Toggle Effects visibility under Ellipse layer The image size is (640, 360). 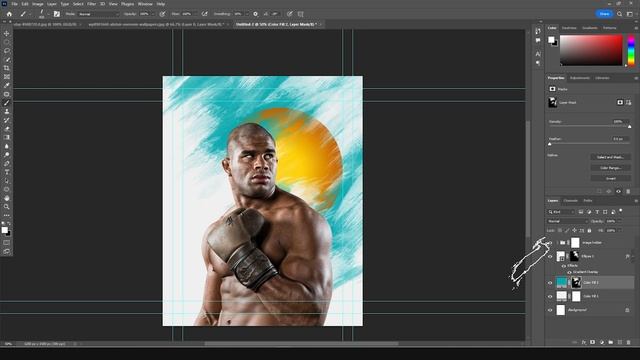(x=564, y=266)
